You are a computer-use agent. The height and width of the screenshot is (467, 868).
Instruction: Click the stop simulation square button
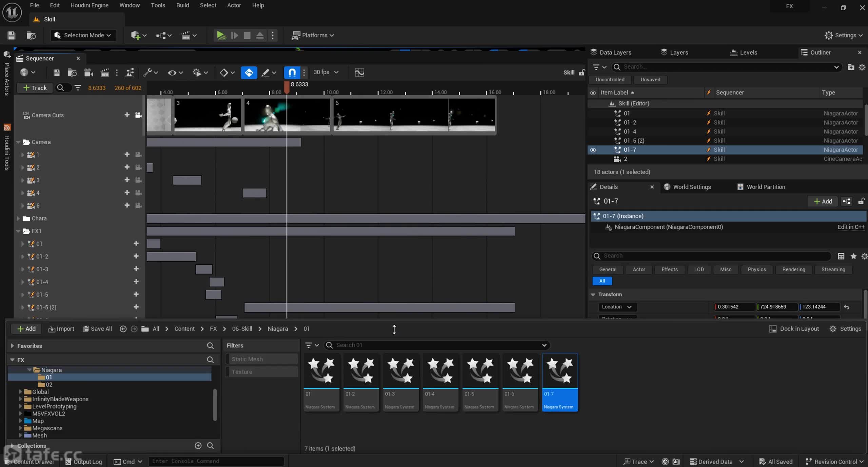247,35
